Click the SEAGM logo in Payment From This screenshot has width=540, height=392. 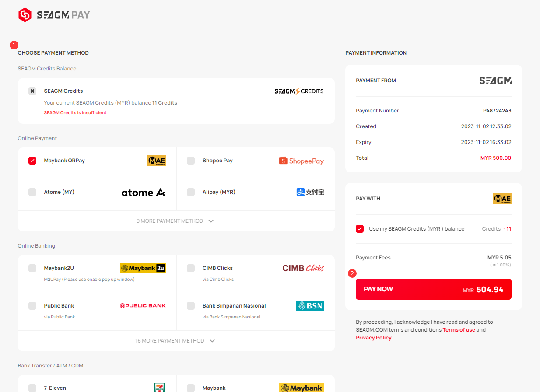pyautogui.click(x=495, y=80)
